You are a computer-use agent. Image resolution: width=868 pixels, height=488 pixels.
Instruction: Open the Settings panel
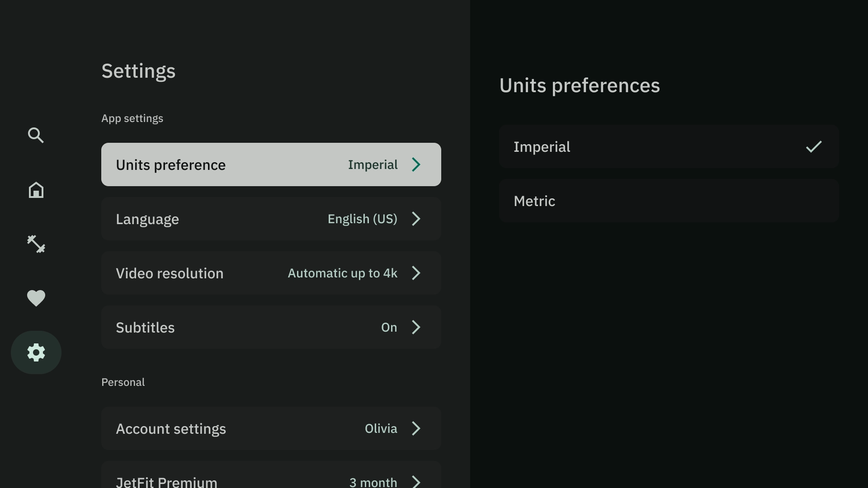(x=36, y=352)
